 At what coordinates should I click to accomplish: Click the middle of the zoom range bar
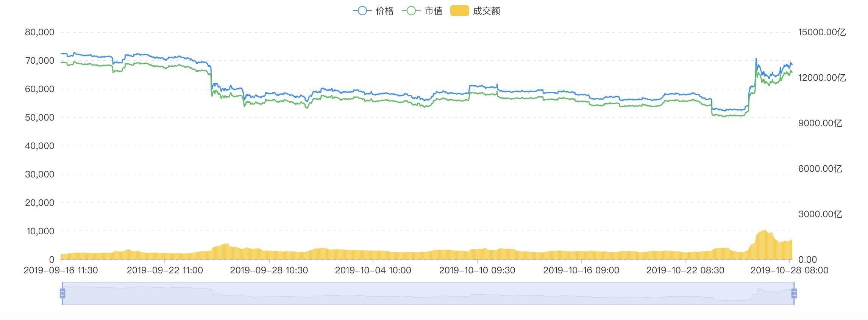pyautogui.click(x=428, y=293)
